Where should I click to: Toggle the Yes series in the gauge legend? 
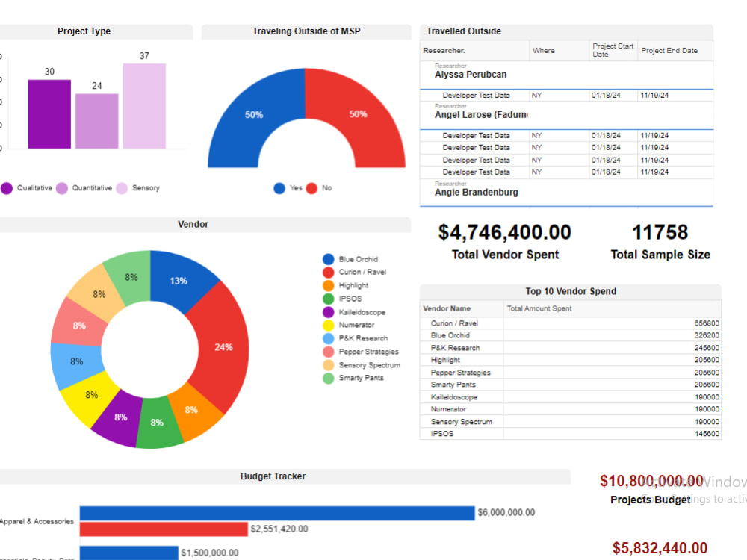279,188
